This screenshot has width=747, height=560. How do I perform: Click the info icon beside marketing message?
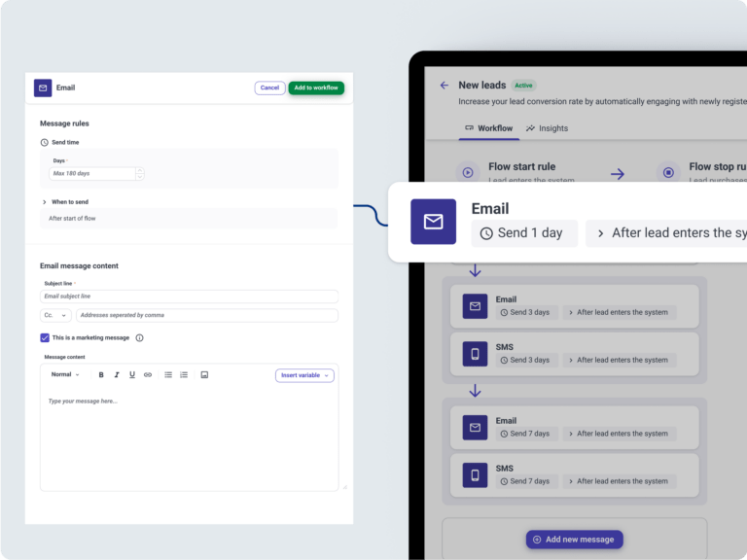click(x=139, y=338)
